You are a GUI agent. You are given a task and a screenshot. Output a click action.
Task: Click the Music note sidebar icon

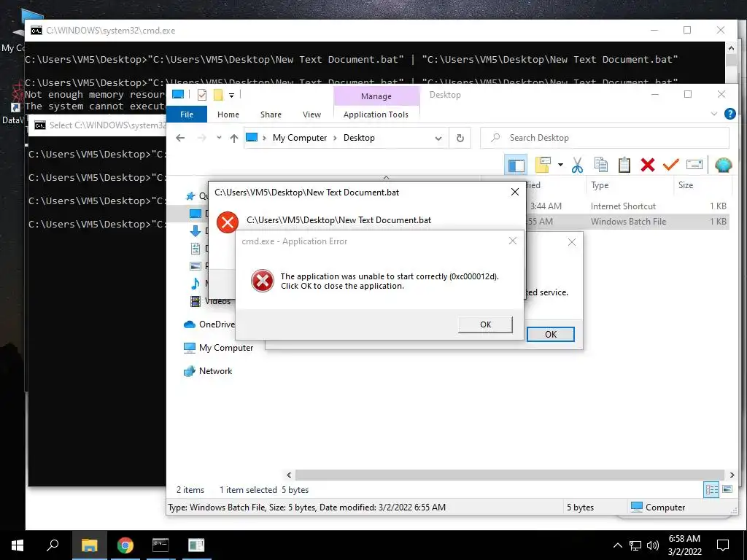(196, 284)
